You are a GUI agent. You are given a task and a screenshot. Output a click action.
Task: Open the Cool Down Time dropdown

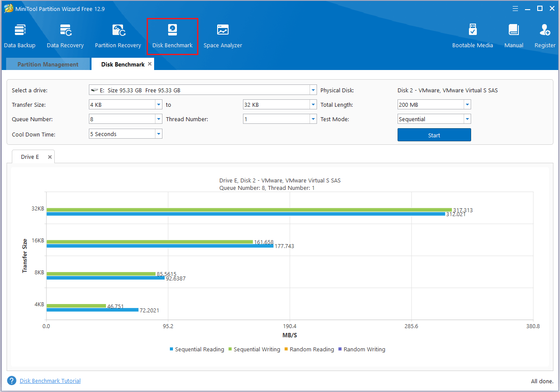158,134
